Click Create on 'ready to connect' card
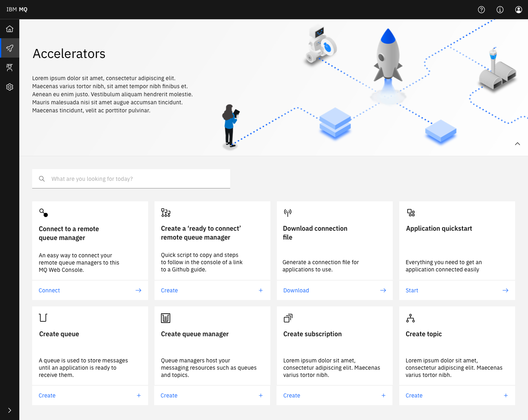Screen dimensions: 528x420 click(169, 290)
